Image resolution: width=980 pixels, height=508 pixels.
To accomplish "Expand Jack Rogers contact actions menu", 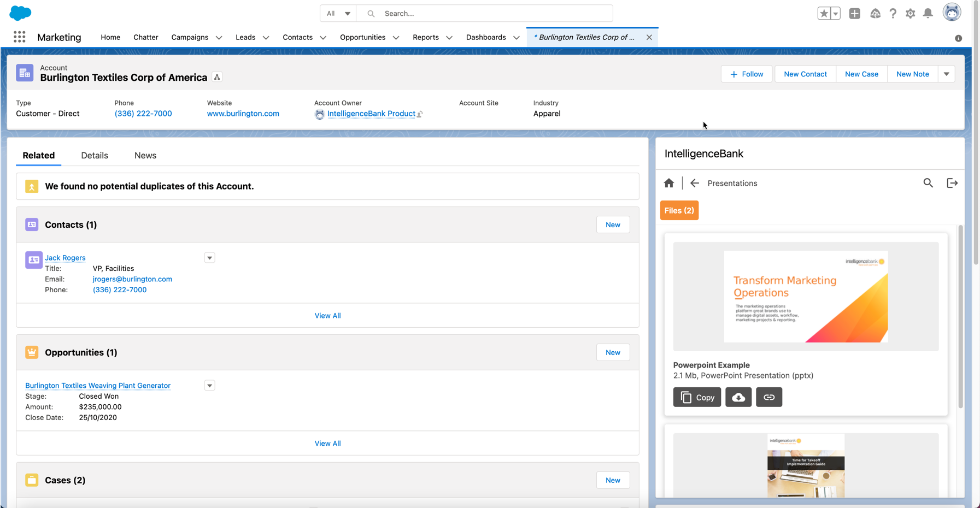I will (209, 258).
